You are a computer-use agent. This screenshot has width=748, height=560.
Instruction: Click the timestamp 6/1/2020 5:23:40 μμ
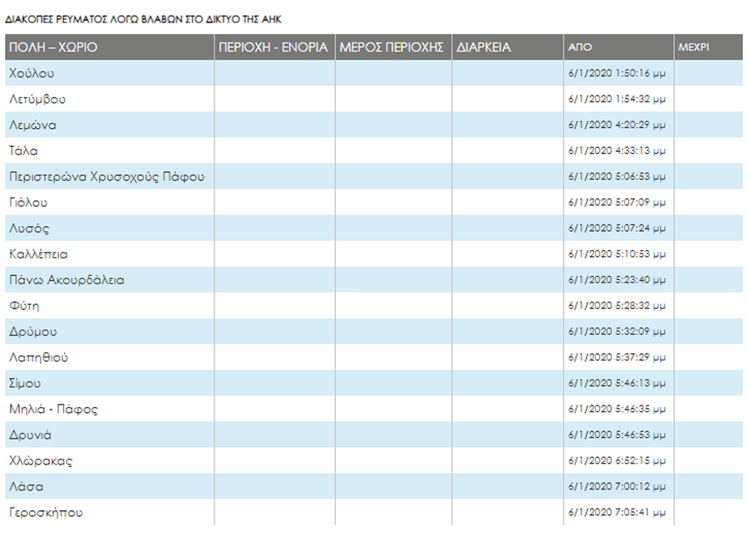[617, 279]
